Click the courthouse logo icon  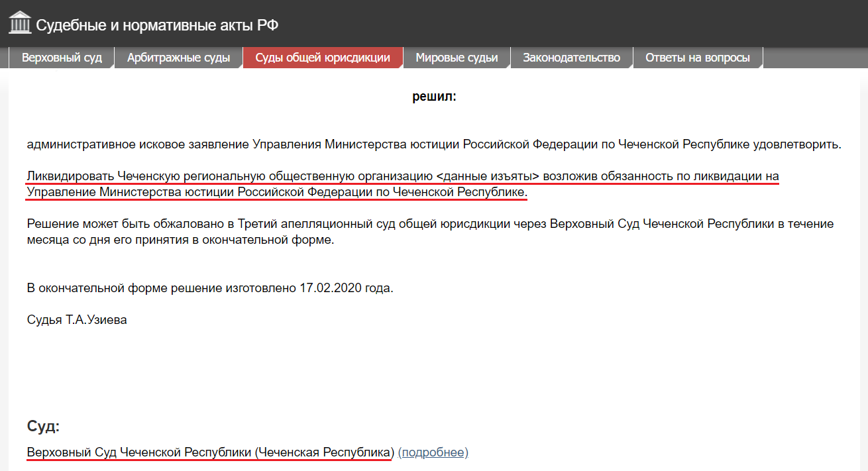(x=20, y=23)
